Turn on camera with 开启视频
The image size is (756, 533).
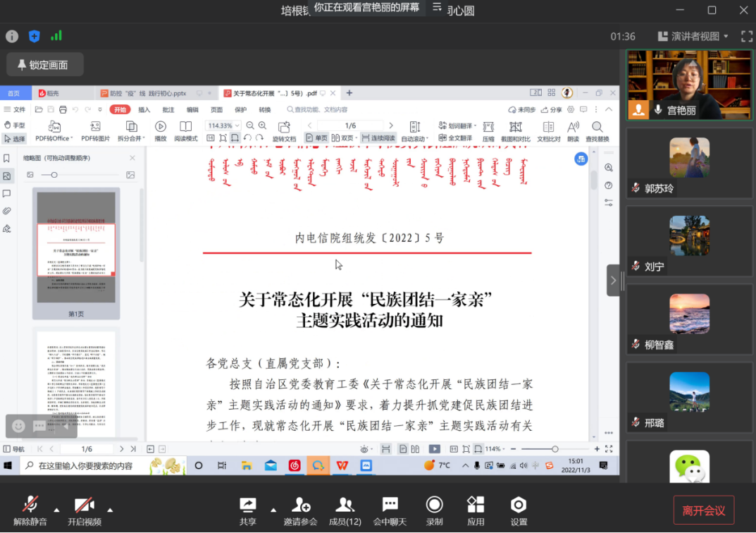pyautogui.click(x=85, y=510)
